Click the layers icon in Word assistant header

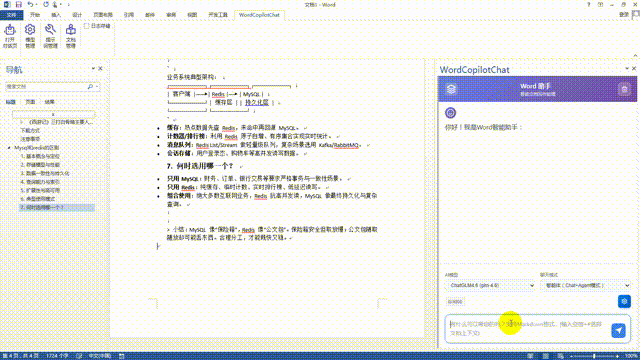coord(451,89)
